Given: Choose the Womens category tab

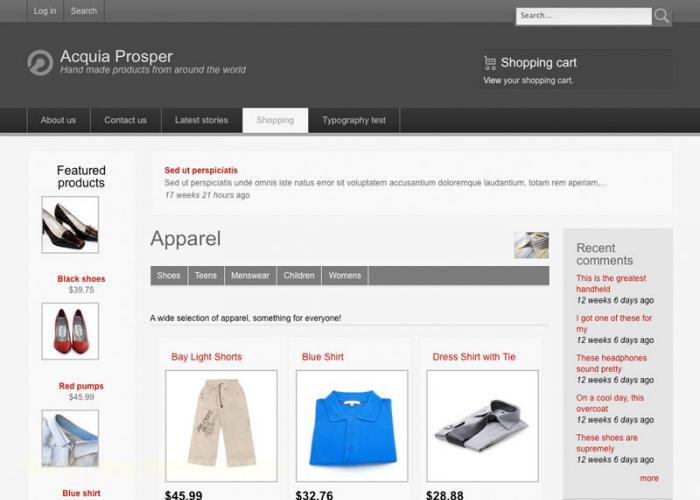Looking at the screenshot, I should click(x=345, y=275).
